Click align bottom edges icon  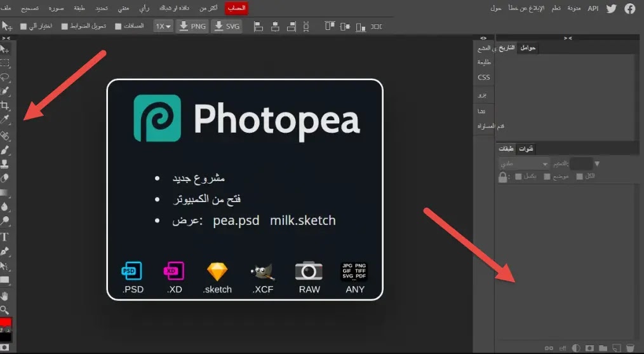tap(361, 27)
